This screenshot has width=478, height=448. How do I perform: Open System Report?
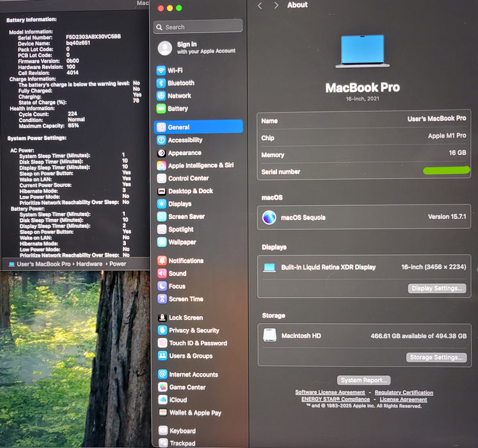(x=363, y=380)
